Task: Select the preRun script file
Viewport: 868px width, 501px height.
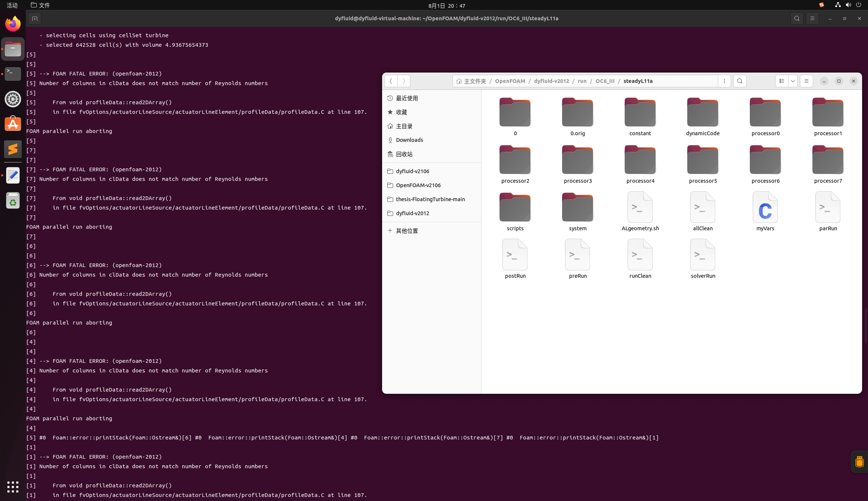Action: click(578, 259)
